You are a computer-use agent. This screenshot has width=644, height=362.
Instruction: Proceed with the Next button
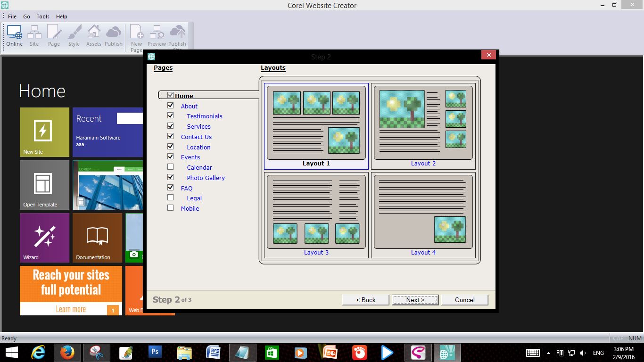(x=415, y=300)
